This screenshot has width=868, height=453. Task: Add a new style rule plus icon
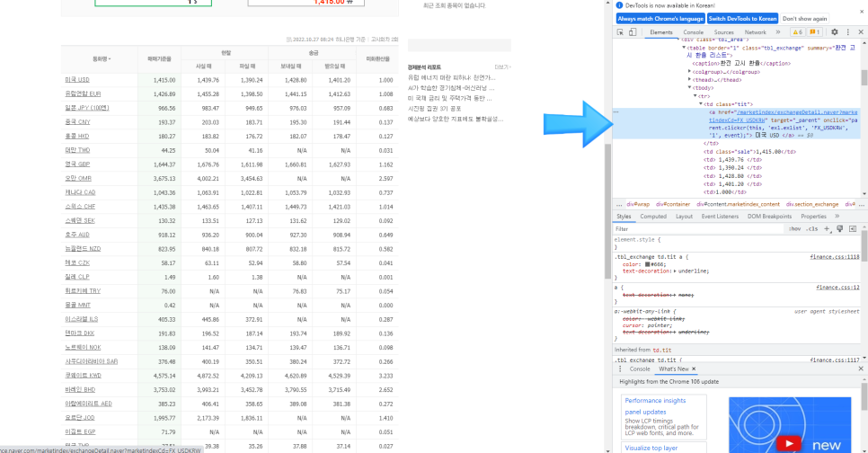tap(827, 228)
